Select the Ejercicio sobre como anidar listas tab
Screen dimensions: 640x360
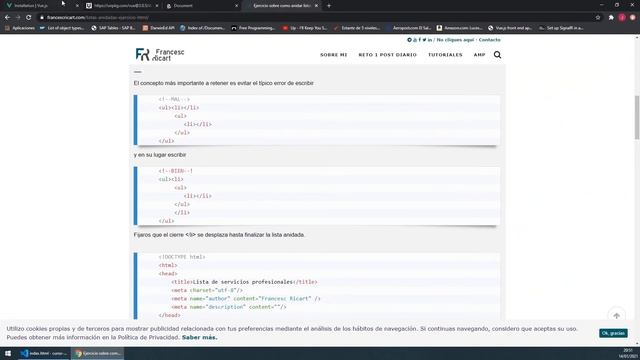(282, 6)
